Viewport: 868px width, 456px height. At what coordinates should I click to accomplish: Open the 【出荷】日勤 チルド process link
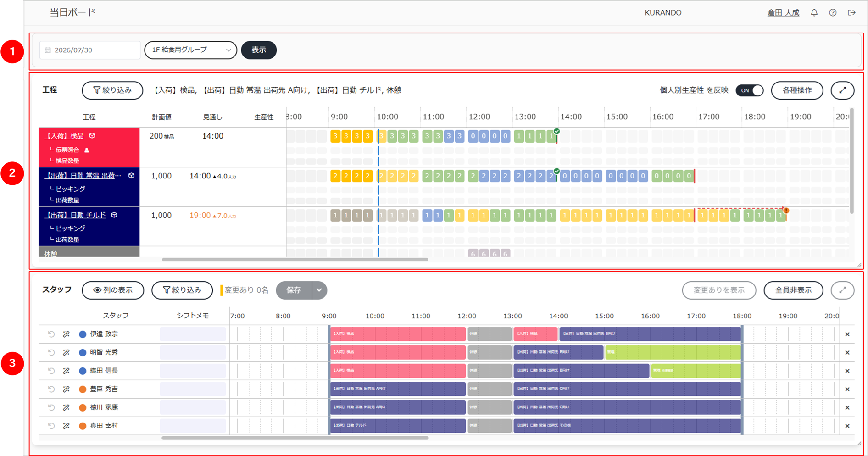(x=75, y=215)
